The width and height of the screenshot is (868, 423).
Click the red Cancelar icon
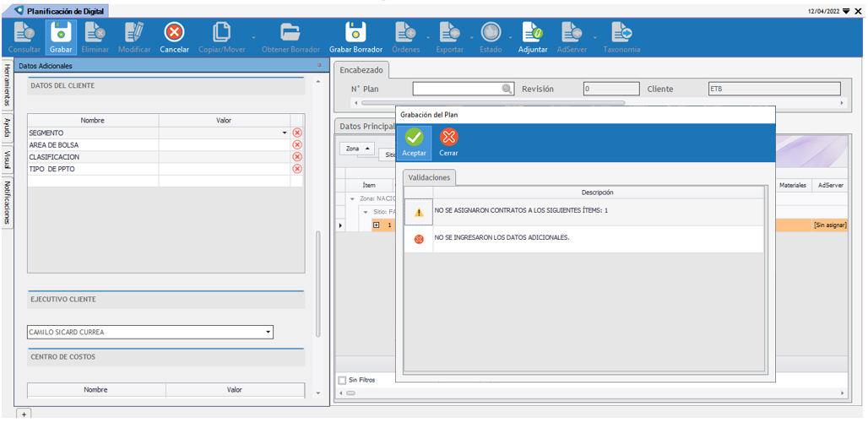coord(174,33)
